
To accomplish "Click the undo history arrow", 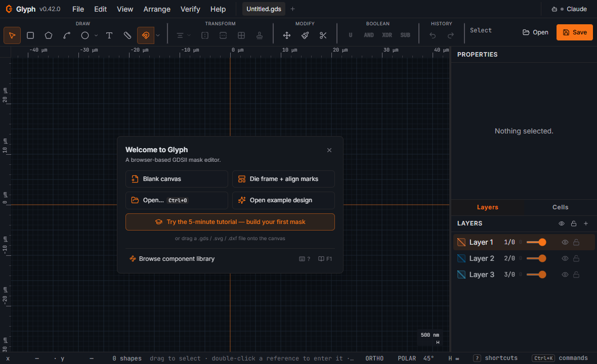I will tap(433, 35).
